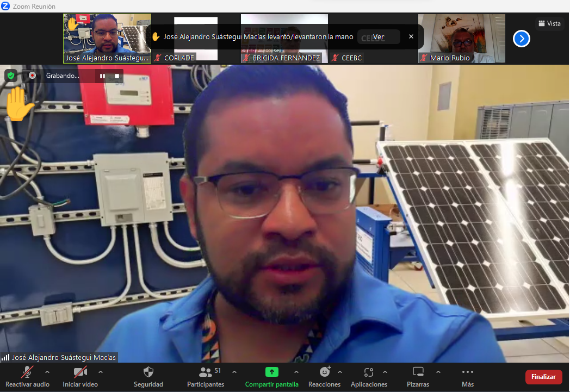570x392 pixels.
Task: Select the Mario Rubio video thumbnail
Action: click(461, 38)
